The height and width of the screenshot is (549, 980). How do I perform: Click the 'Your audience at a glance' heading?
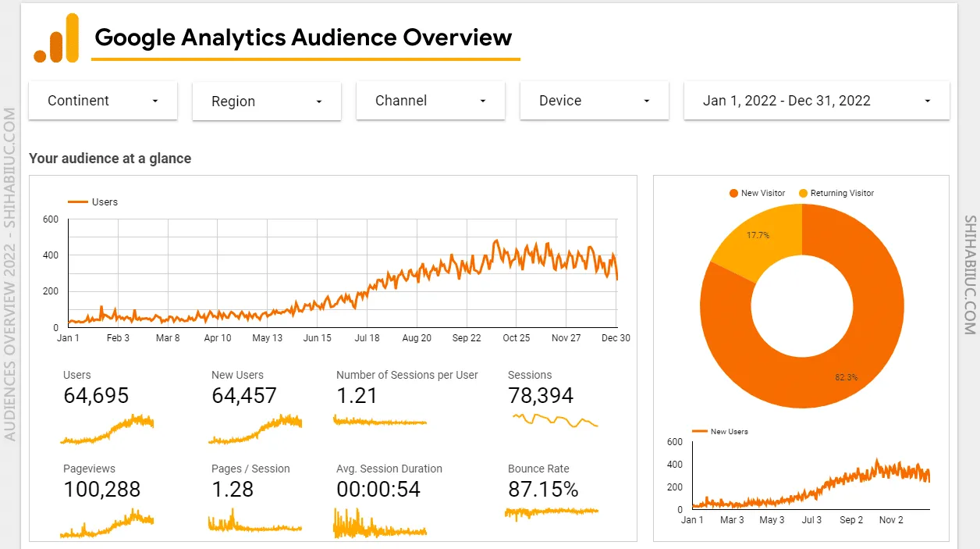(x=110, y=159)
